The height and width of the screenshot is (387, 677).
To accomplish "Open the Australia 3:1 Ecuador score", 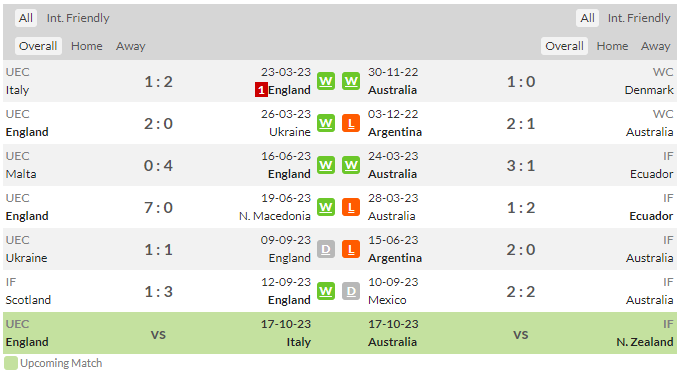I will pos(521,165).
